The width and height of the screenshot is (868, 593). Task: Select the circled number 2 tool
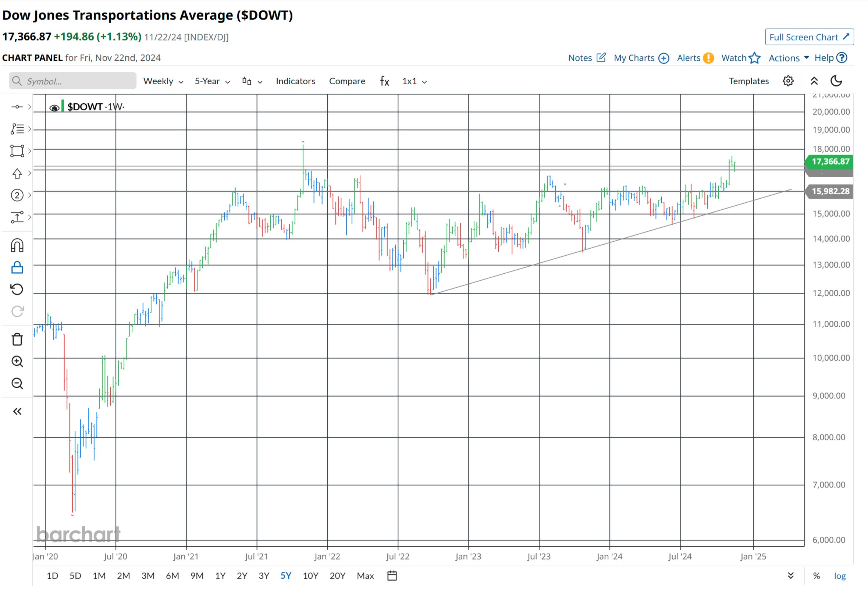click(x=17, y=195)
